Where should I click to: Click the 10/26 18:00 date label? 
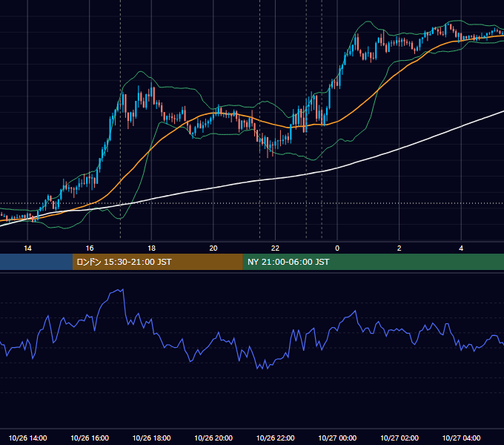[x=151, y=438]
